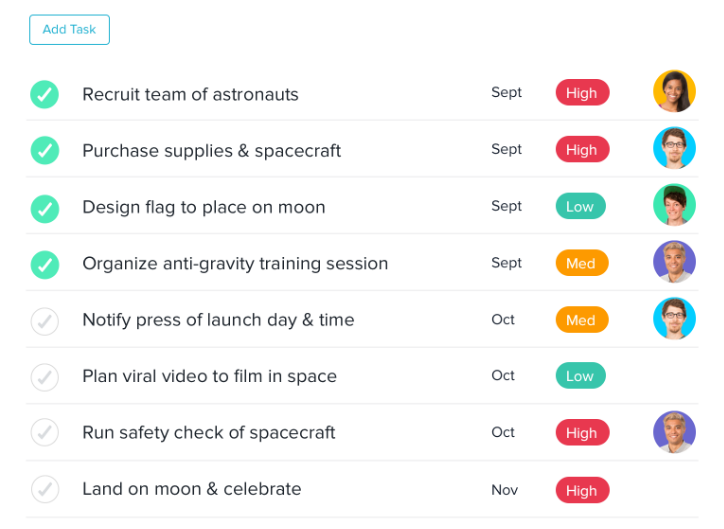This screenshot has height=529, width=724.
Task: Select the Nov due date on Land on moon
Action: (504, 490)
